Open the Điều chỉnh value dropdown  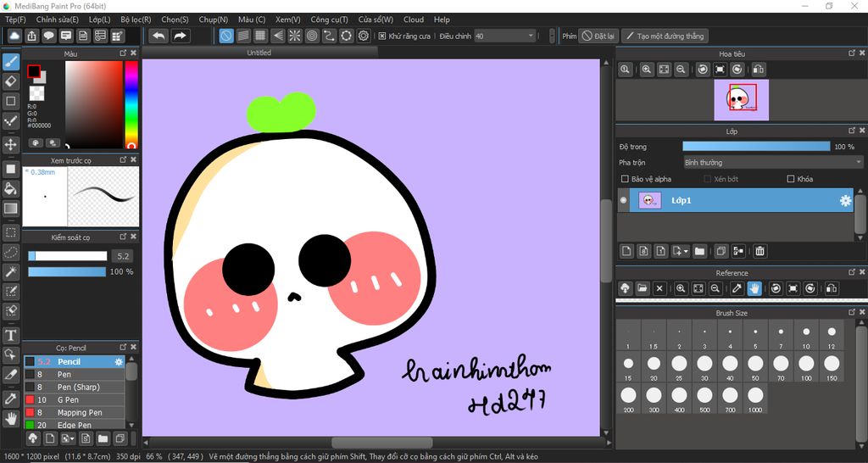tap(505, 36)
